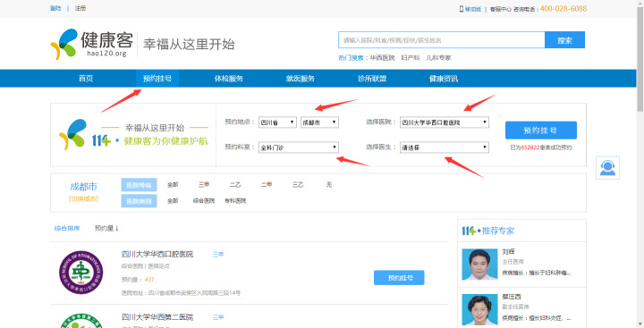Filter hospital grade by 二甲
Screen dimensions: 644x328
pos(267,185)
